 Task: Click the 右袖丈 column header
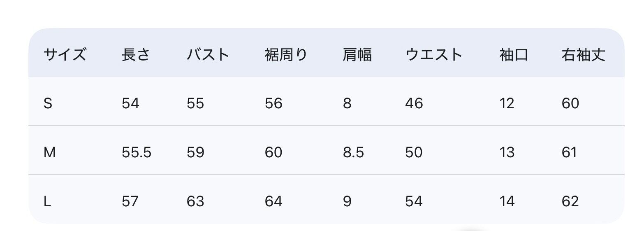[x=583, y=54]
